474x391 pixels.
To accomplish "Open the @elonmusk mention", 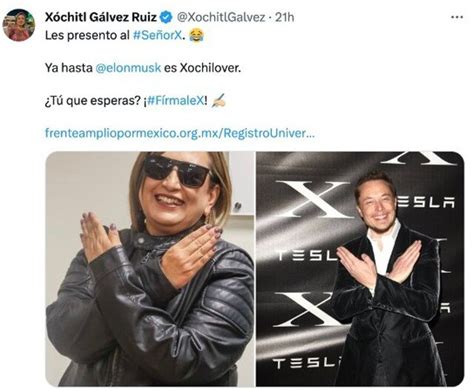I will [128, 68].
